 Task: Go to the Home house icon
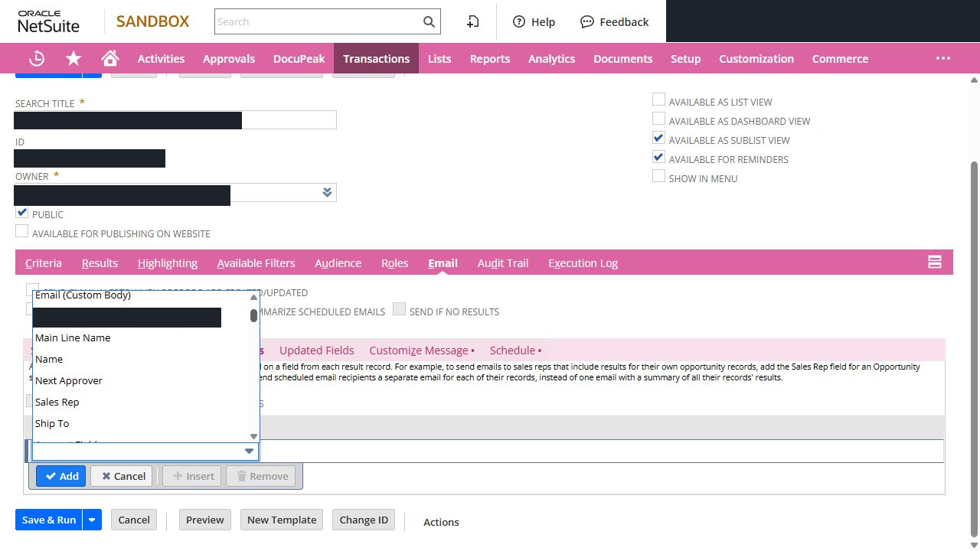tap(110, 58)
